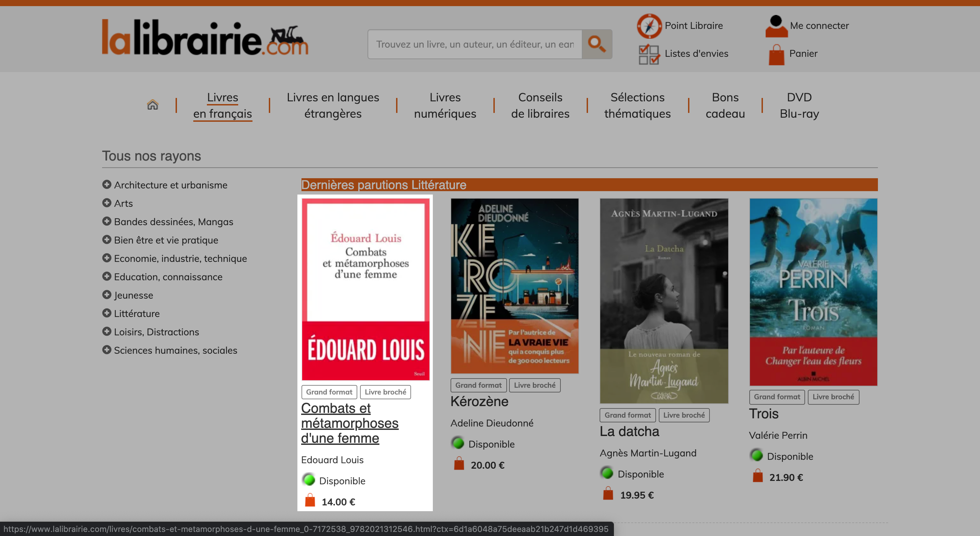Click La Datcha book cover thumbnail
The width and height of the screenshot is (980, 536).
click(x=664, y=301)
